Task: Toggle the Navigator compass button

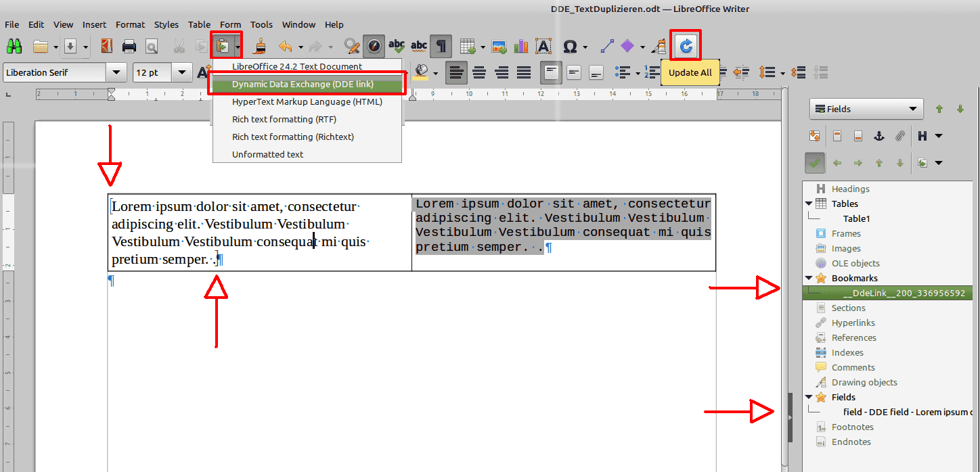Action: click(374, 46)
